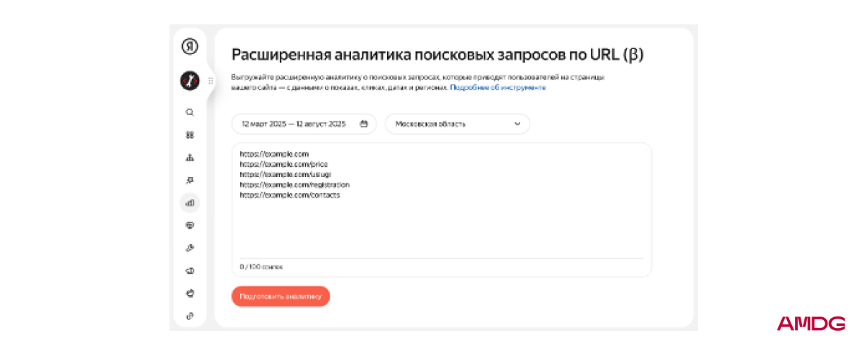Click inside the URL list text area

[441, 224]
